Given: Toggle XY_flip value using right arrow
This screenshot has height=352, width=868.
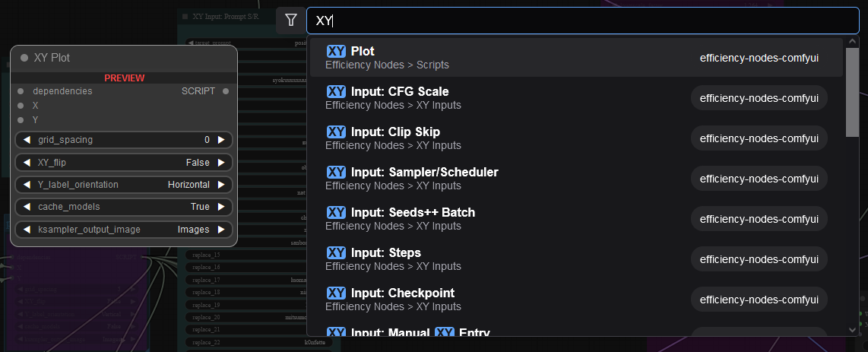Looking at the screenshot, I should 221,163.
